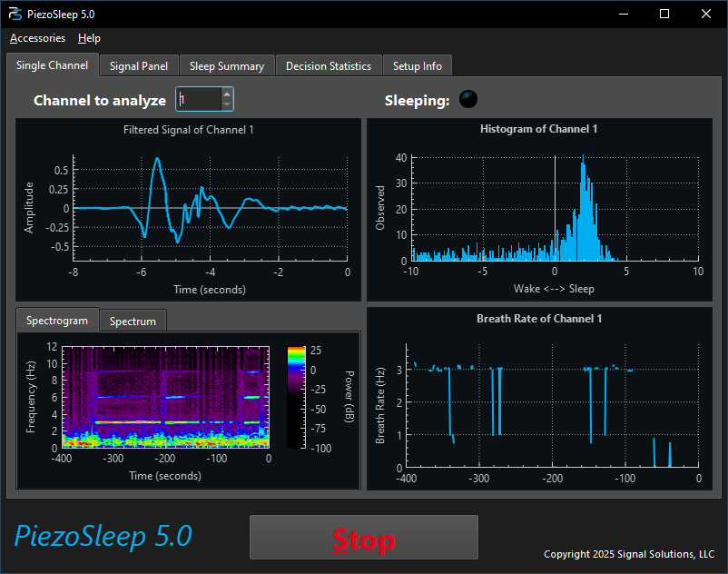Viewport: 728px width, 574px height.
Task: Click the 'Frequency (Hz)' axis label
Action: [x=31, y=397]
